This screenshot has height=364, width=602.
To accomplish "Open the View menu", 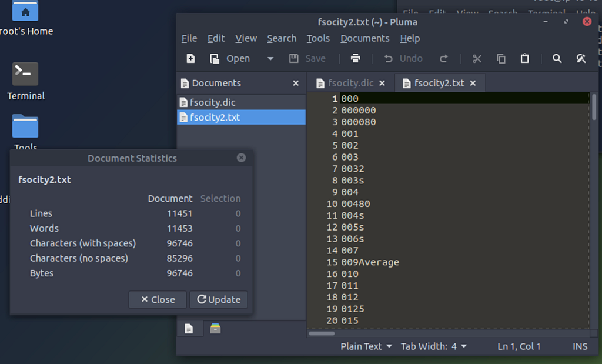I will point(246,38).
